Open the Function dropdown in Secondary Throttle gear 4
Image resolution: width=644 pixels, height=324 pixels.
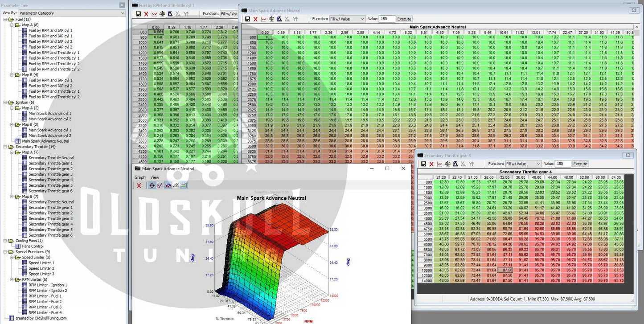(523, 164)
